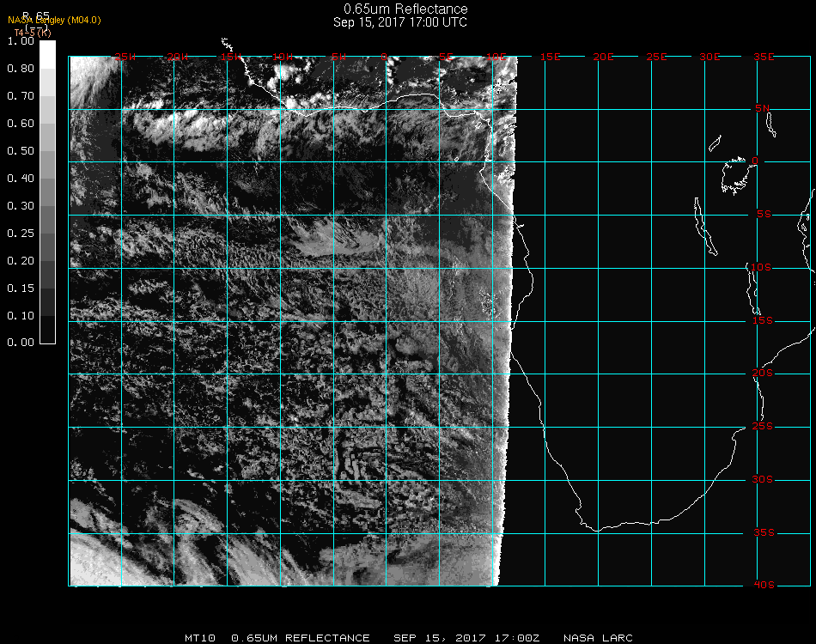
Task: Select the 10W longitude label
Action: click(283, 57)
